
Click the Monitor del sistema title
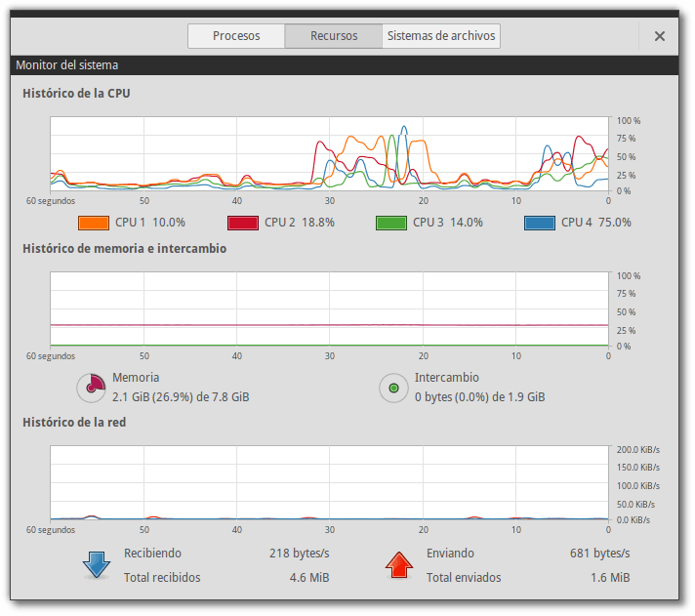(x=67, y=65)
